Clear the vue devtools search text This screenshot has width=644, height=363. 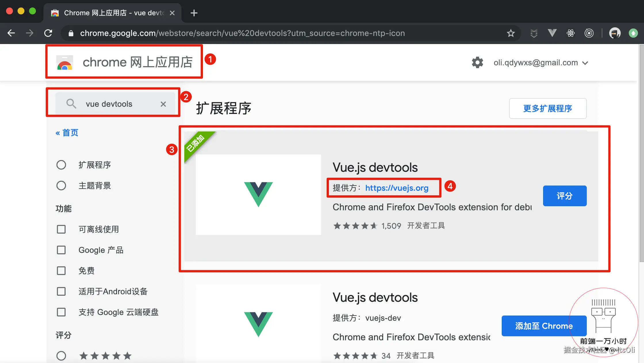[163, 104]
